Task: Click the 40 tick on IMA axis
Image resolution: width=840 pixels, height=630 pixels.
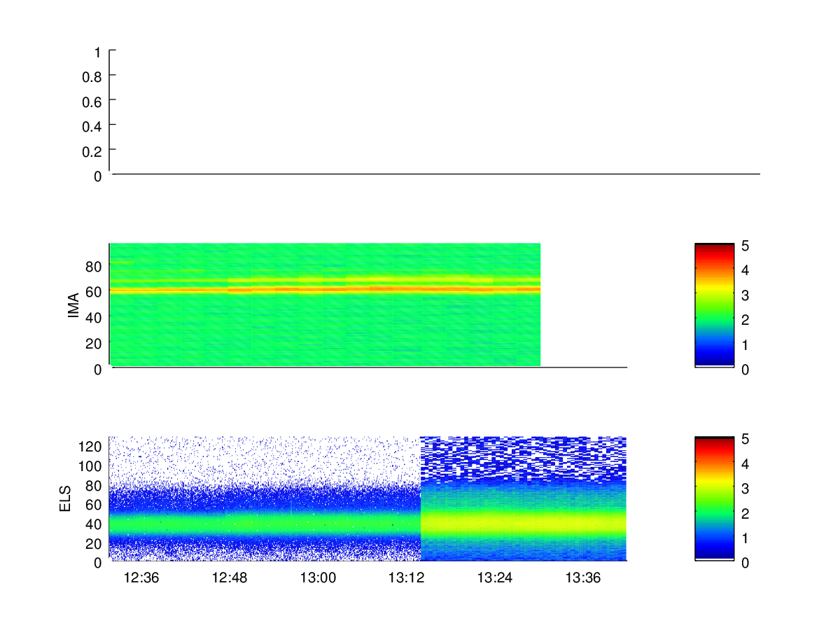Action: point(95,317)
